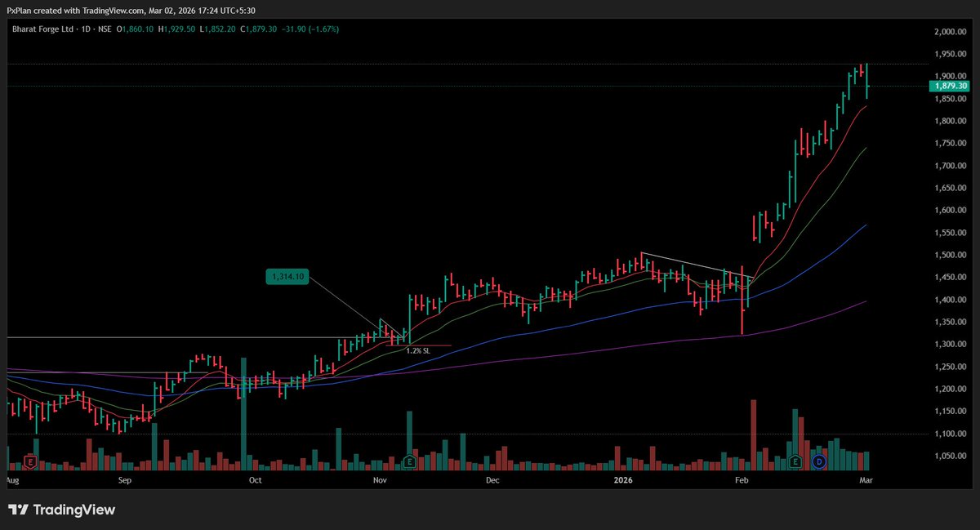Click the tall green volume bar before October
Viewport: 980px width, 530px height.
(243, 414)
